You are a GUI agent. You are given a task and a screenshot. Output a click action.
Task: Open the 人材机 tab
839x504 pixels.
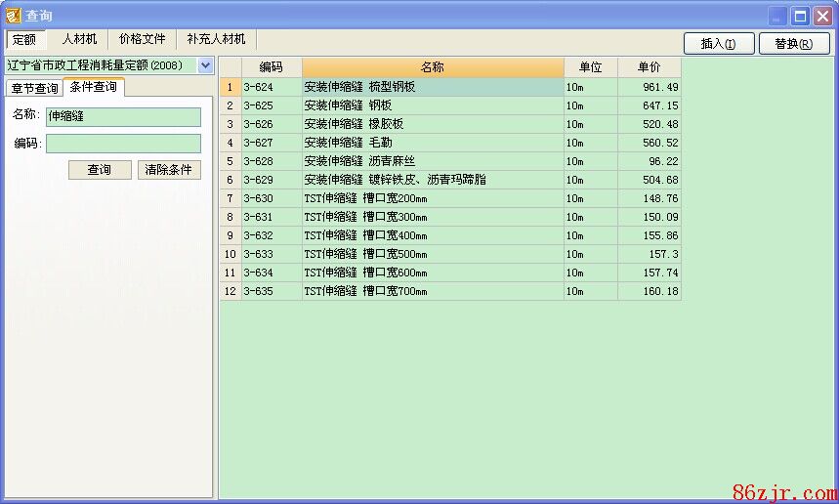tap(79, 40)
